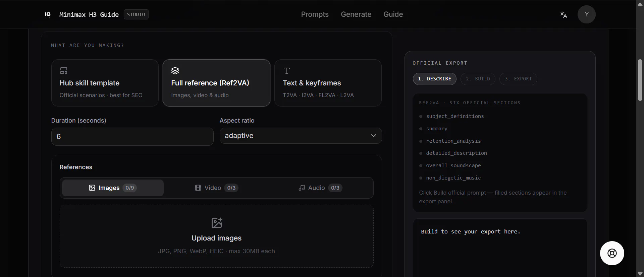Click the upload image plus icon
The width and height of the screenshot is (644, 277).
[217, 223]
